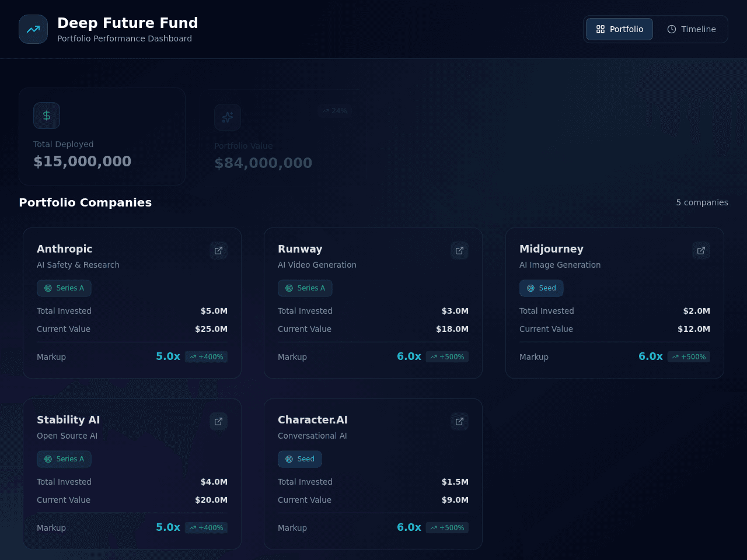Screen dimensions: 747x560
Task: Click "AI Safety & Research" subtitle
Action: coord(78,265)
